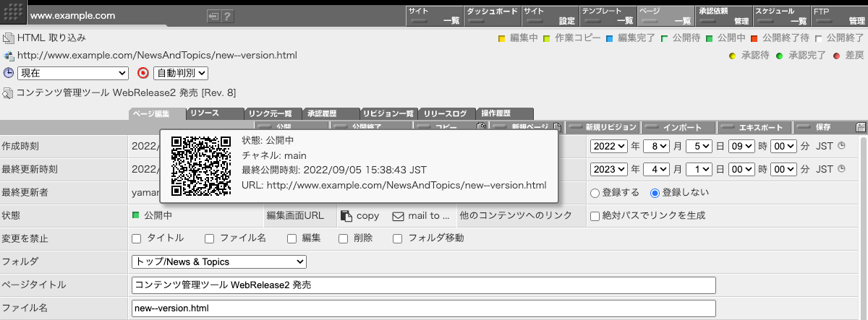Switch to the リンク元一覧 tab

point(273,113)
